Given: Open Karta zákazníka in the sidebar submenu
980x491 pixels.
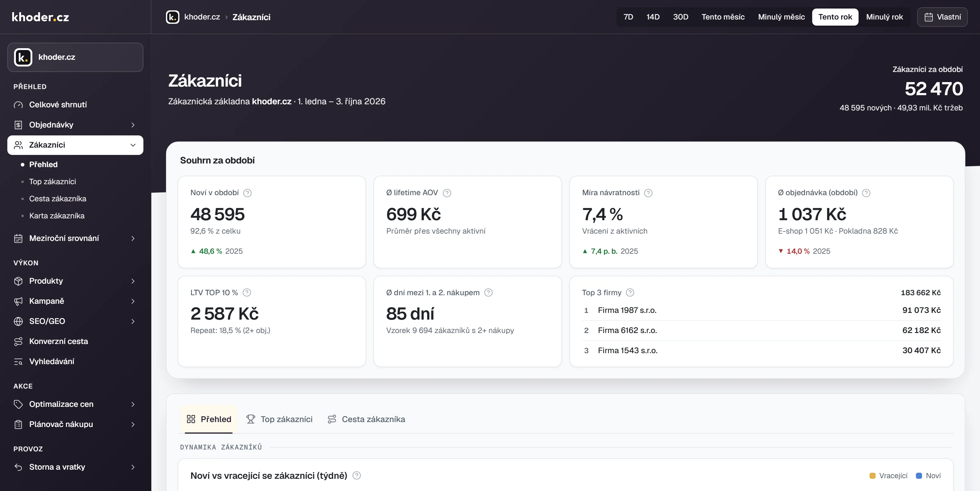Looking at the screenshot, I should coord(57,216).
